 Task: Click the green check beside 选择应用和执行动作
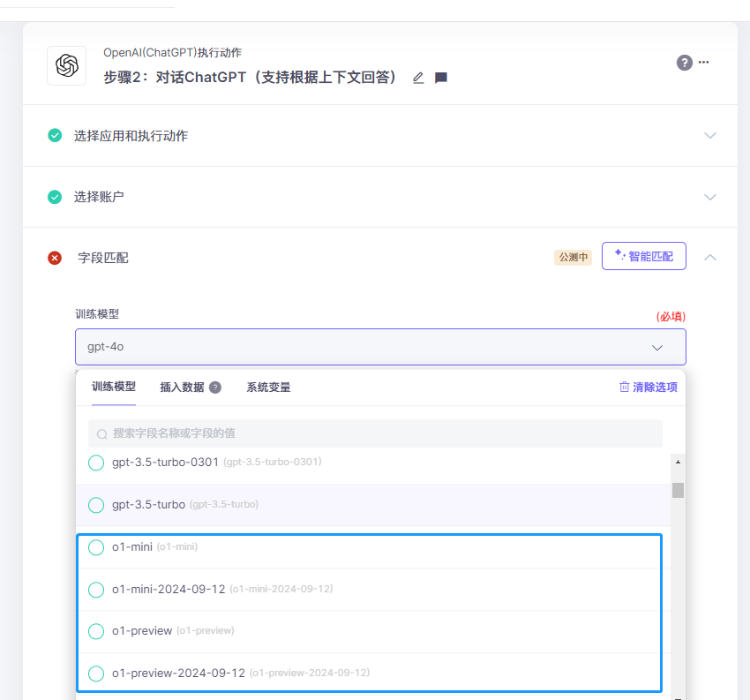55,135
